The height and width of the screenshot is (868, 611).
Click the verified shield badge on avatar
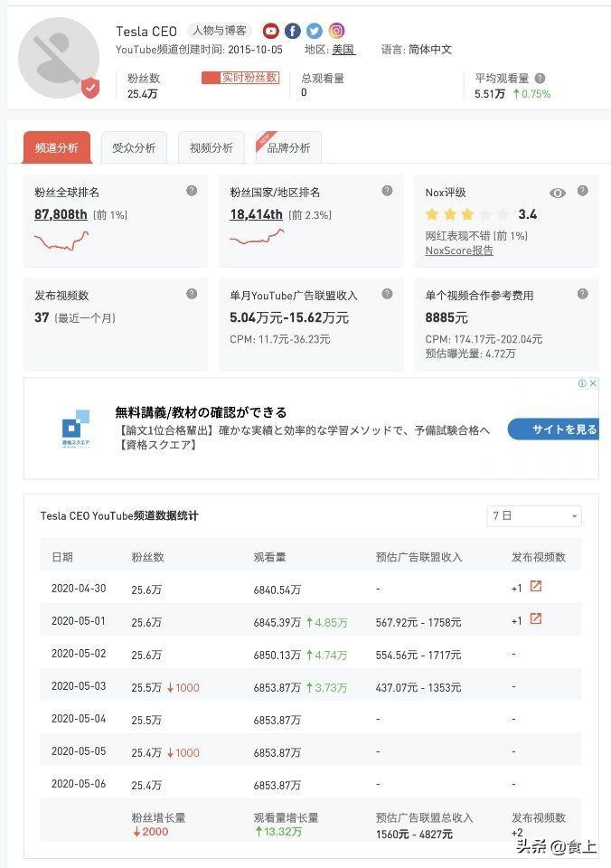coord(90,88)
